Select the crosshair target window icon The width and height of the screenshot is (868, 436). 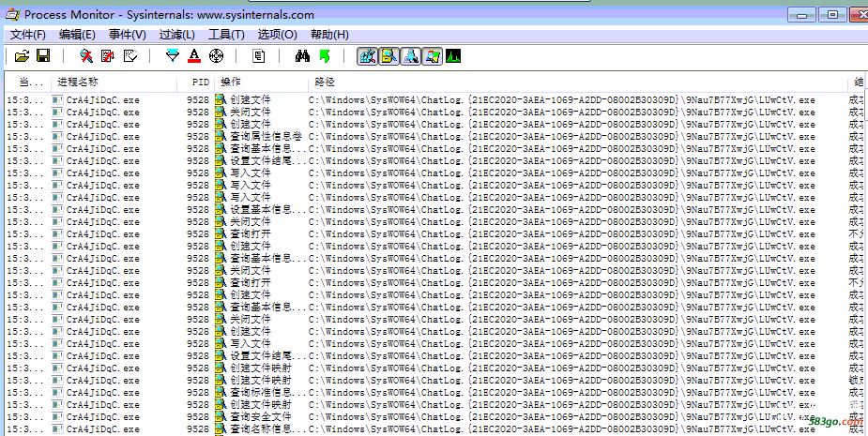(216, 56)
